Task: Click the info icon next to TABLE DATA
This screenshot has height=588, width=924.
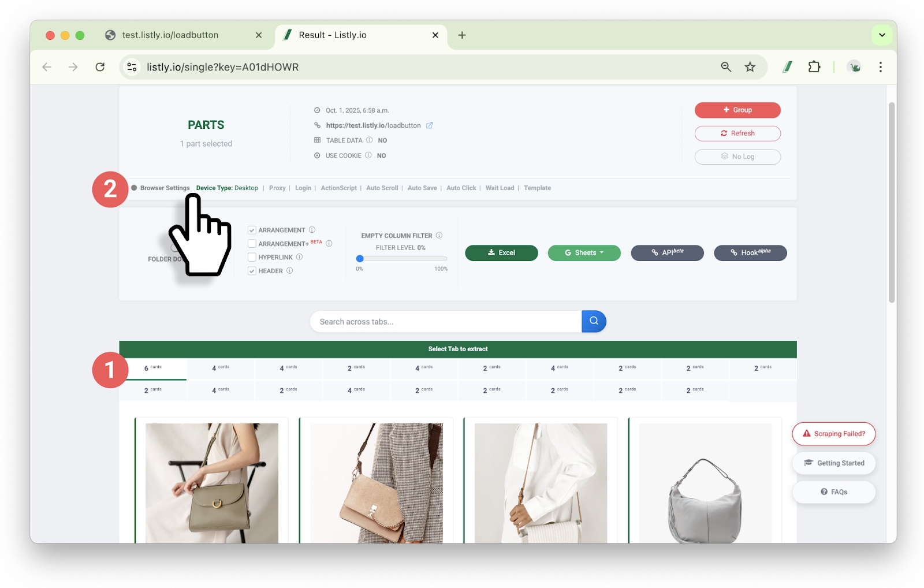Action: pyautogui.click(x=370, y=140)
